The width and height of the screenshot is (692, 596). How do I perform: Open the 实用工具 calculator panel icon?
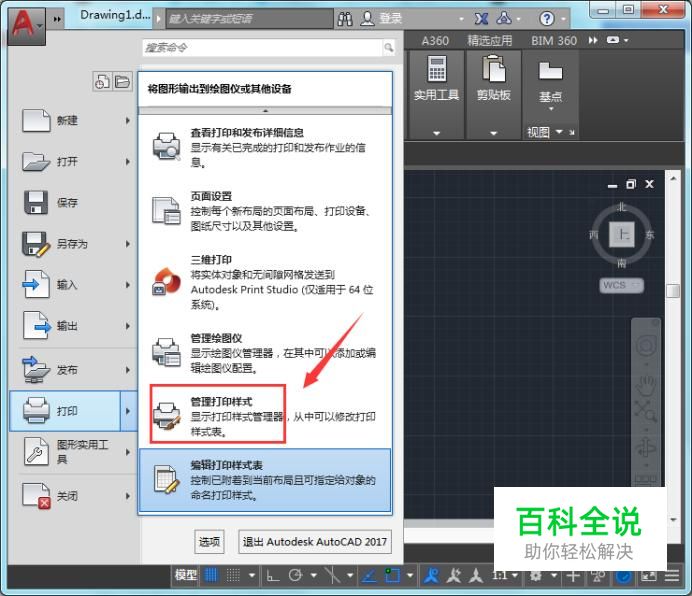click(x=437, y=69)
